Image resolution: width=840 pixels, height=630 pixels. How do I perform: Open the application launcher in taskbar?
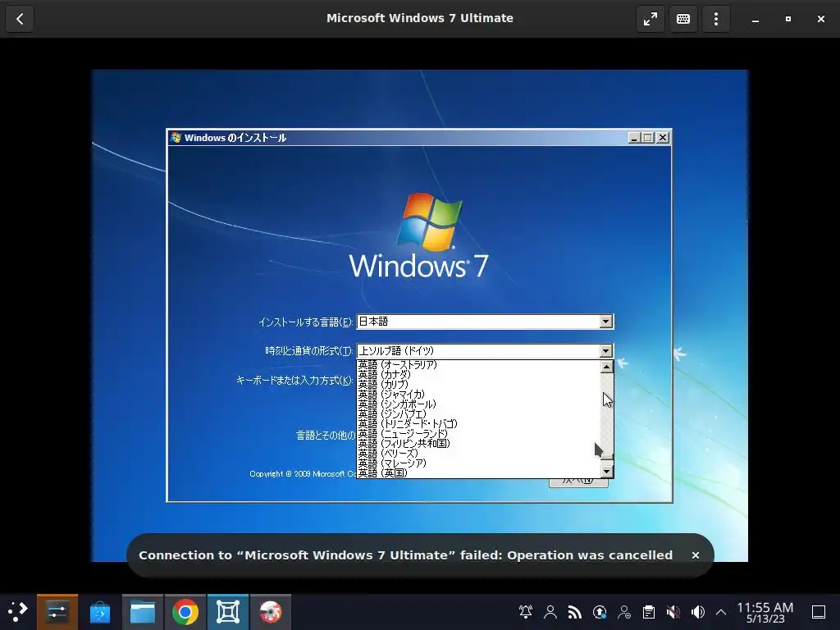coord(18,612)
